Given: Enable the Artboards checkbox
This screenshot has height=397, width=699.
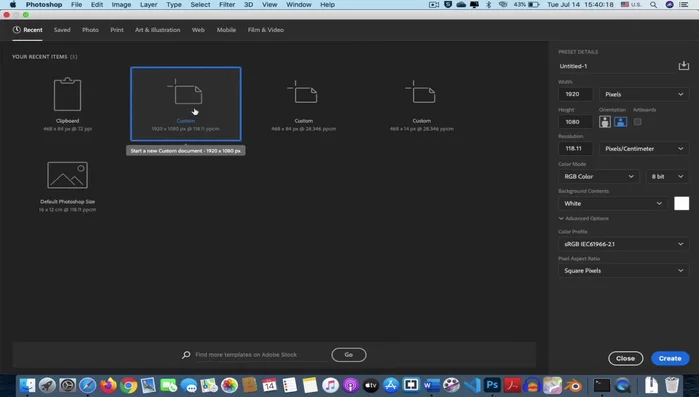Looking at the screenshot, I should tap(637, 122).
